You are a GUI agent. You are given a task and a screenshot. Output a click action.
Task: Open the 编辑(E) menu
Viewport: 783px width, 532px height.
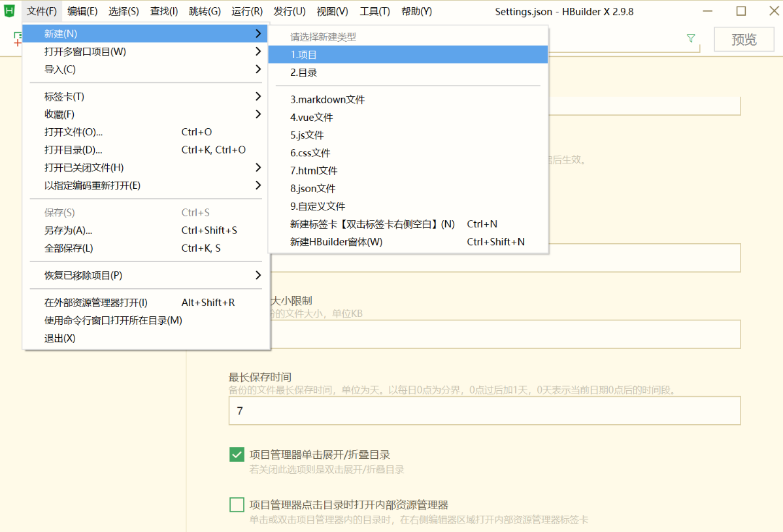pos(82,11)
